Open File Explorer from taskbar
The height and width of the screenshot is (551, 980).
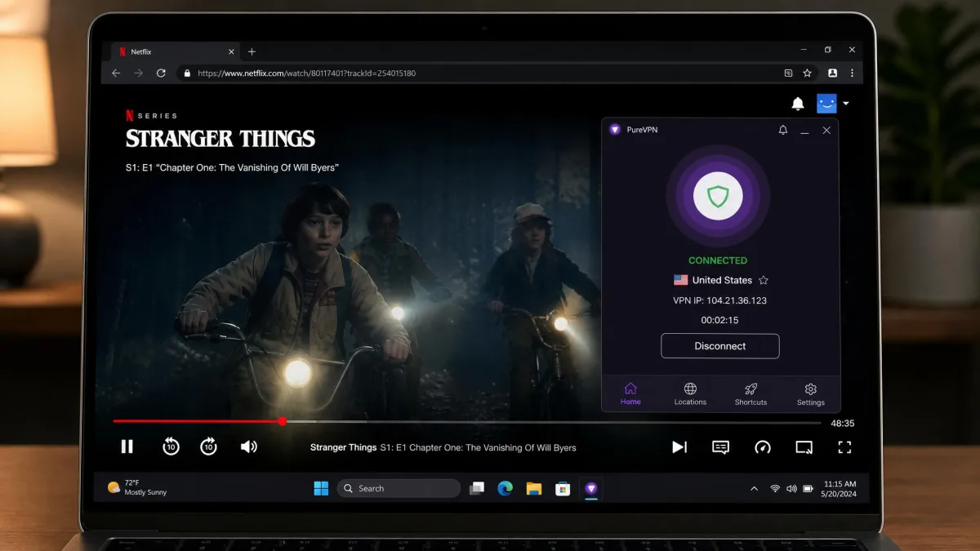534,488
